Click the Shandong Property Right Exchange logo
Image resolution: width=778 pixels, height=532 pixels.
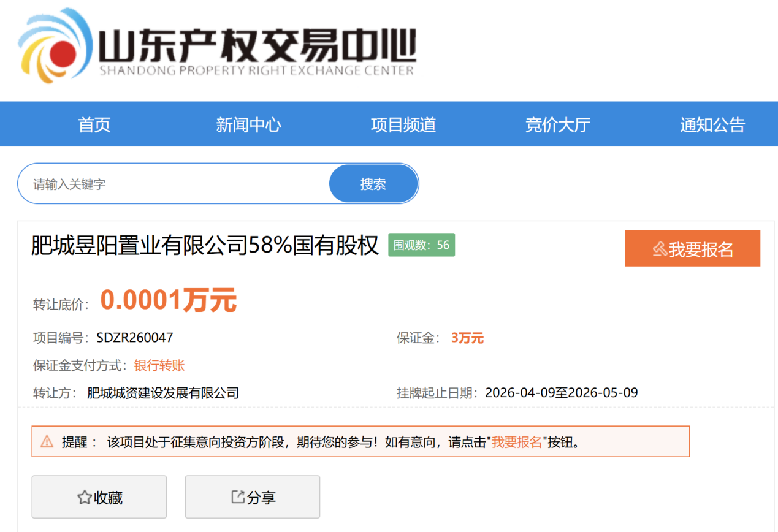point(217,47)
